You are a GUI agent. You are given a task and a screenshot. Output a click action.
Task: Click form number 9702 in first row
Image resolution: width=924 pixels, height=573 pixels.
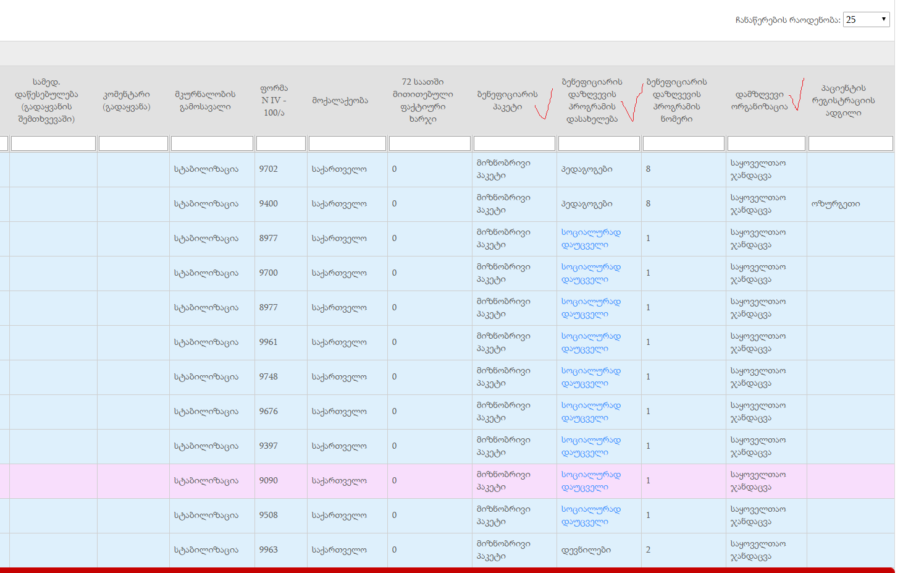pyautogui.click(x=268, y=169)
